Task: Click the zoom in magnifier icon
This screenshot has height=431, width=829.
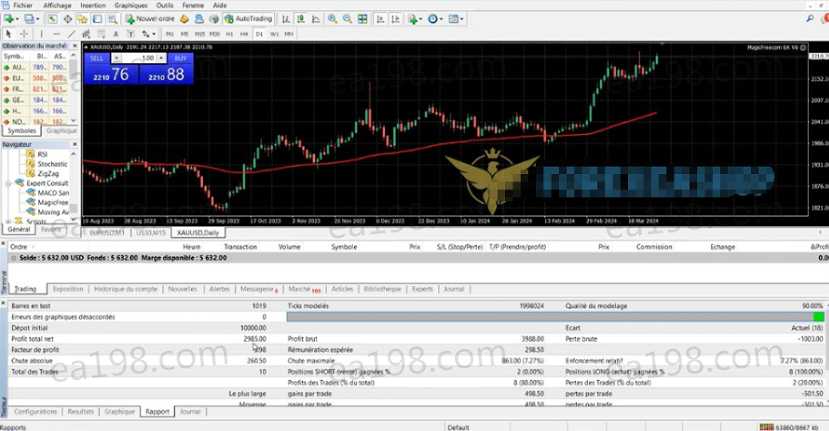Action: (x=330, y=19)
